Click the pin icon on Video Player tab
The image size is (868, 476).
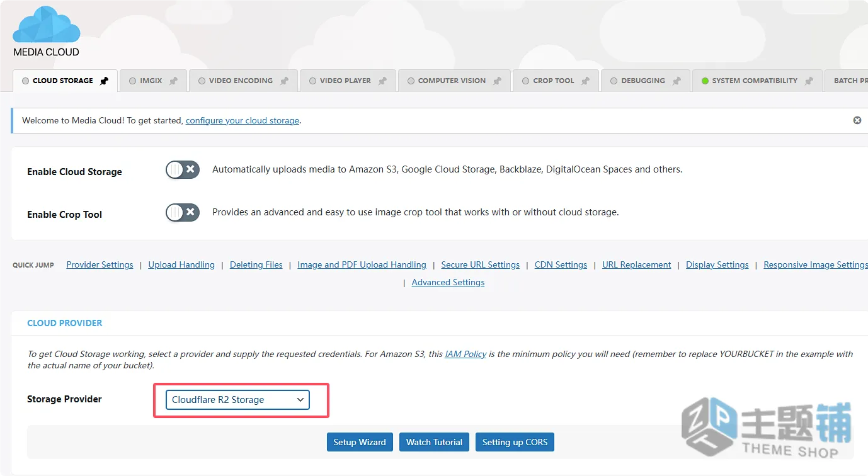tap(382, 81)
